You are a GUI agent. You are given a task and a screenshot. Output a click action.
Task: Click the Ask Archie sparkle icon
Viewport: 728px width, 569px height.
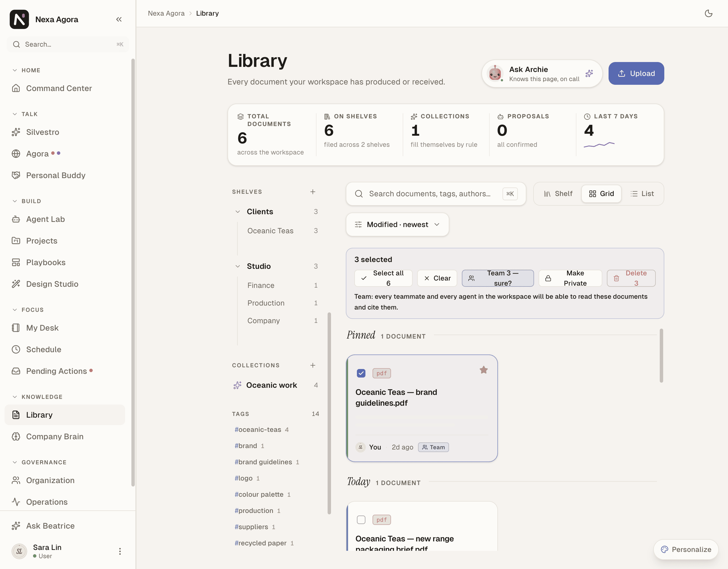tap(589, 73)
